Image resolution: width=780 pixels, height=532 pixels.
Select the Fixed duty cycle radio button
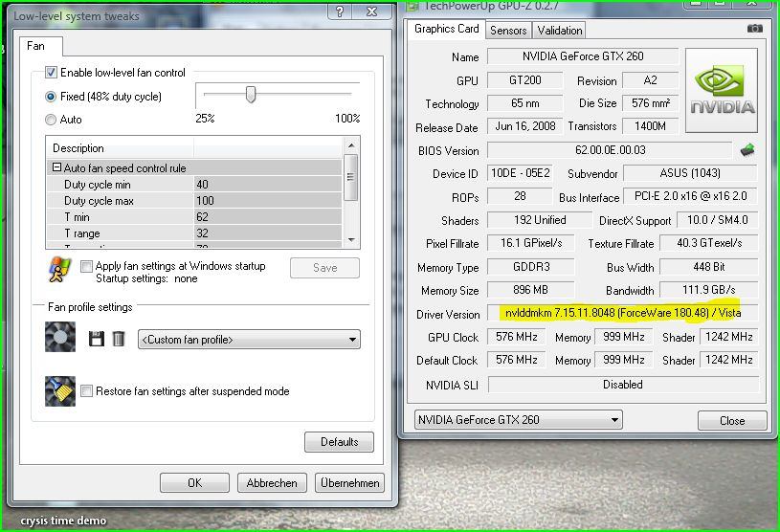point(51,97)
